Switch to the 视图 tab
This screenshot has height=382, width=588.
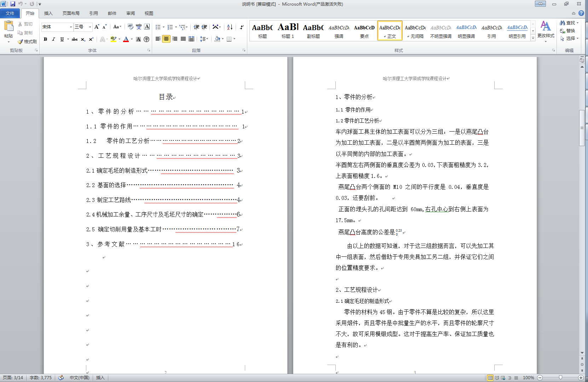point(149,13)
